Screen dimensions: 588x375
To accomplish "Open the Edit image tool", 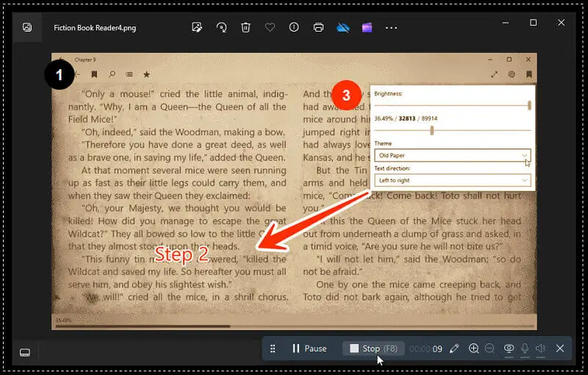I will 197,27.
